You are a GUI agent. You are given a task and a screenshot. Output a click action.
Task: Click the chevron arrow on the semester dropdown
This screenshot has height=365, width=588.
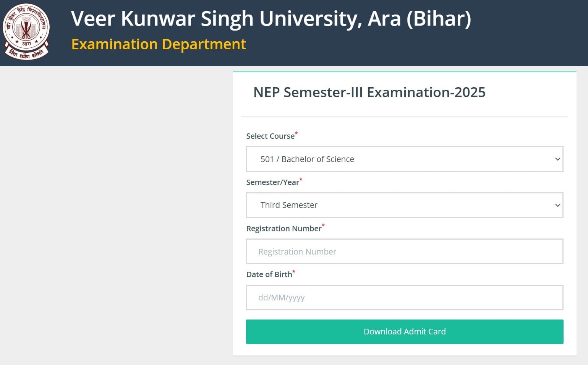[x=557, y=205]
